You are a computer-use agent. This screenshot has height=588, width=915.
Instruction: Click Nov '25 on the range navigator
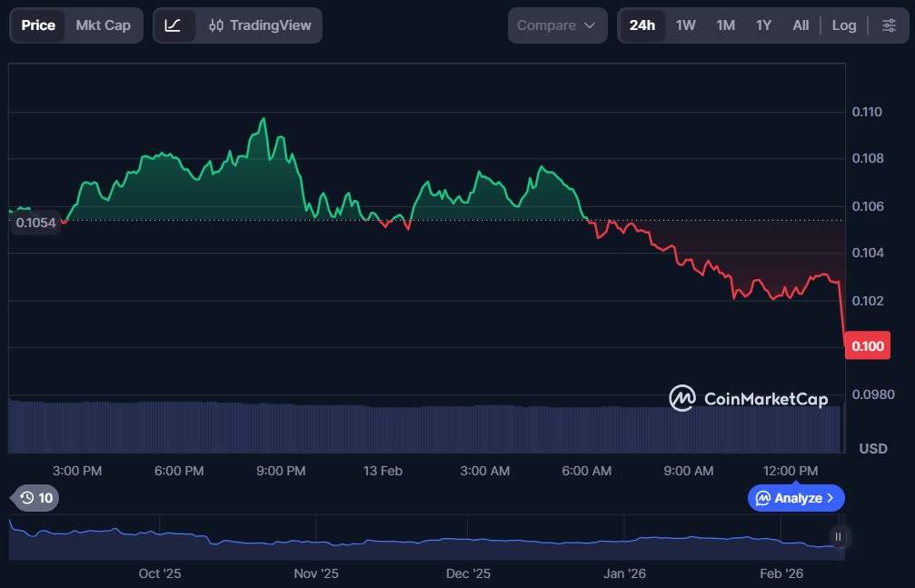(x=316, y=573)
